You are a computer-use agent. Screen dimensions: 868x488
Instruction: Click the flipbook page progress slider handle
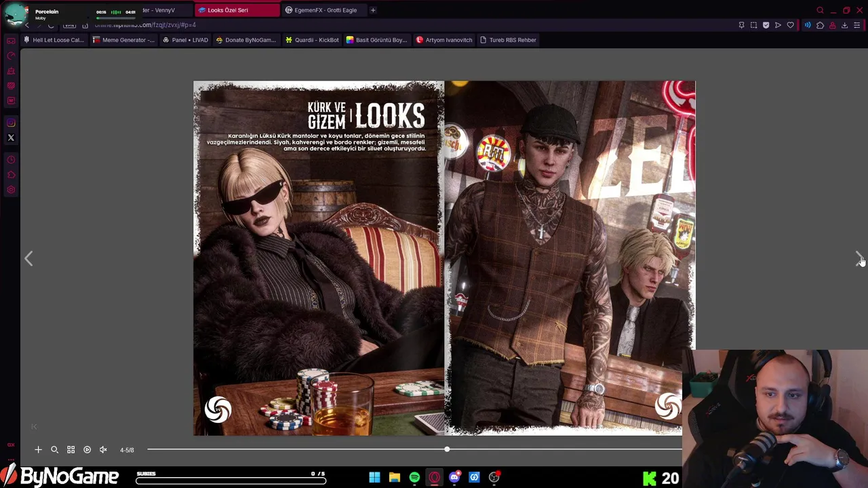click(447, 449)
